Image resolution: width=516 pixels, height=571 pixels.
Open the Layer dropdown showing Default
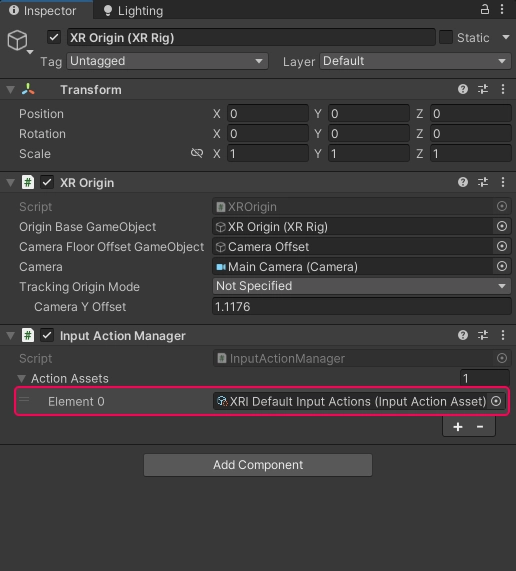[x=415, y=61]
